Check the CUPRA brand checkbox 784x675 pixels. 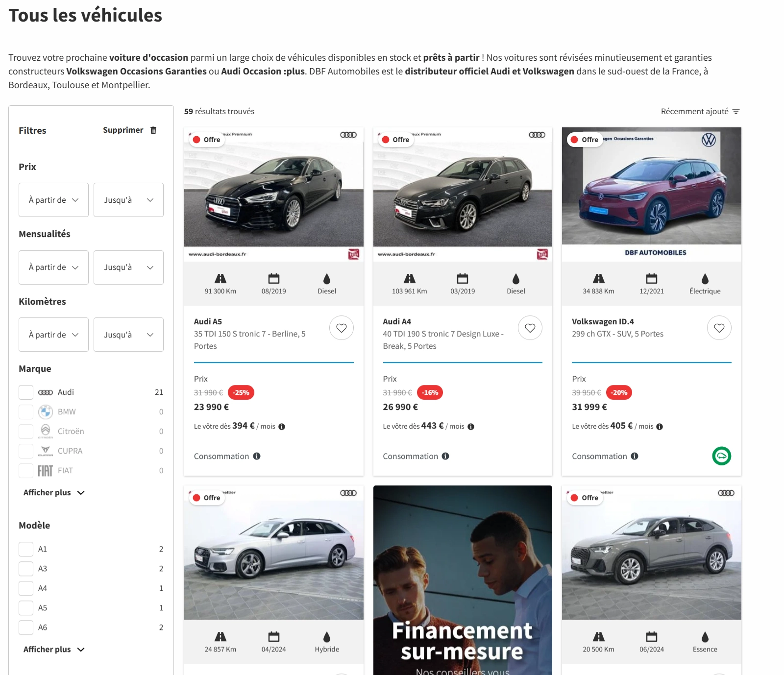click(x=26, y=451)
